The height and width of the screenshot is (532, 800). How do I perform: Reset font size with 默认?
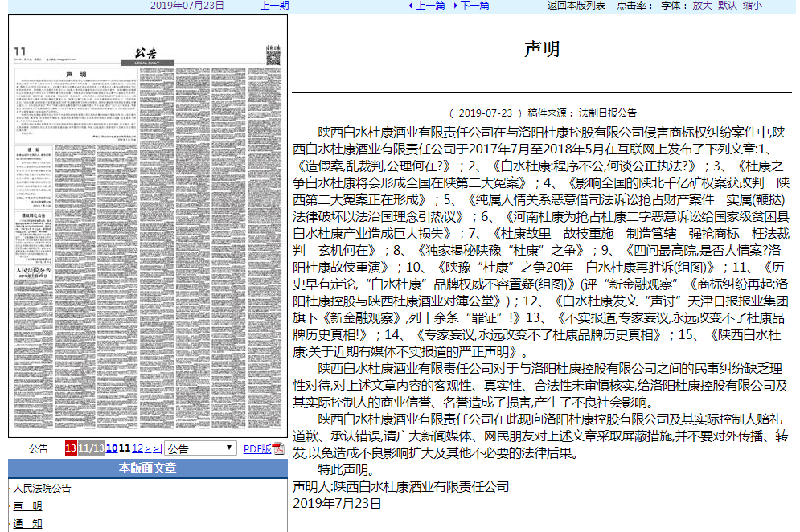pyautogui.click(x=727, y=6)
